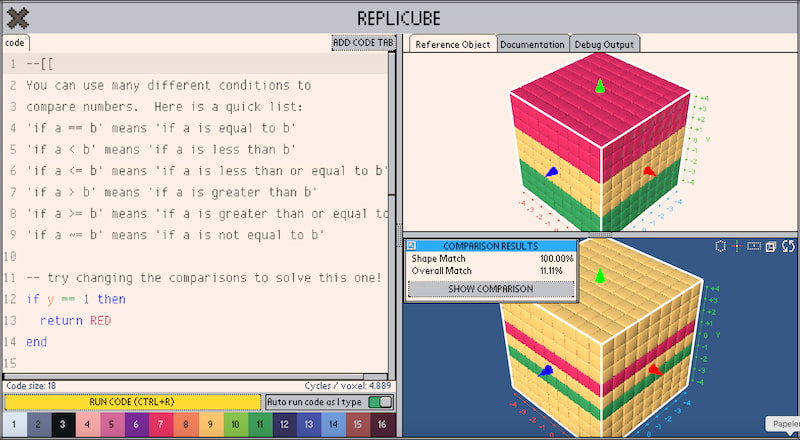The height and width of the screenshot is (440, 800).
Task: Click the green cone on the output cube
Action: [x=600, y=276]
